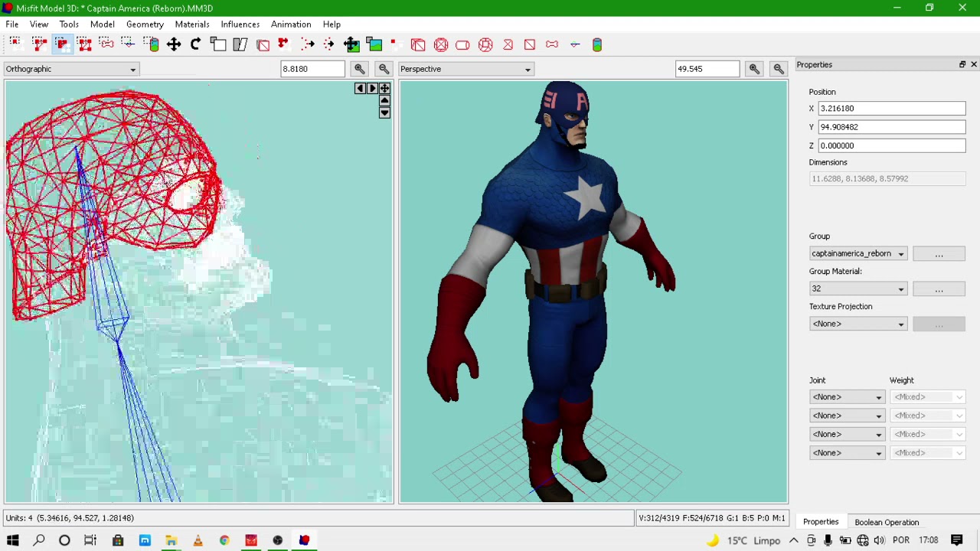980x551 pixels.
Task: Choose the Attract Far tool
Action: point(329,44)
